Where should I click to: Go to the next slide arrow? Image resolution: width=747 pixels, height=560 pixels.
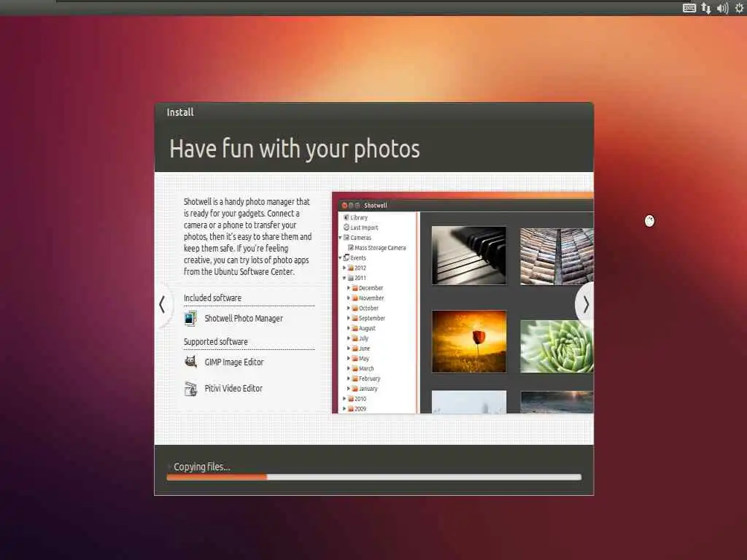tap(585, 304)
